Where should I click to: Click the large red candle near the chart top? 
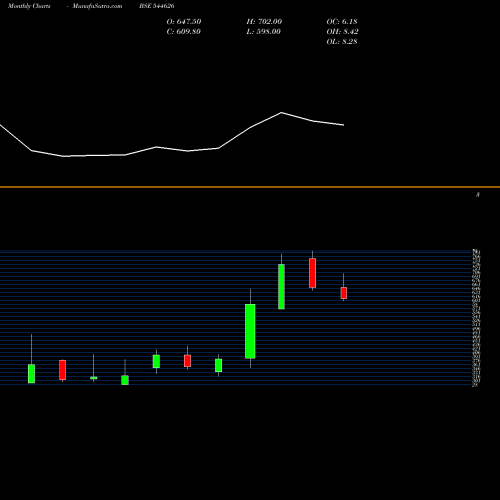click(312, 273)
